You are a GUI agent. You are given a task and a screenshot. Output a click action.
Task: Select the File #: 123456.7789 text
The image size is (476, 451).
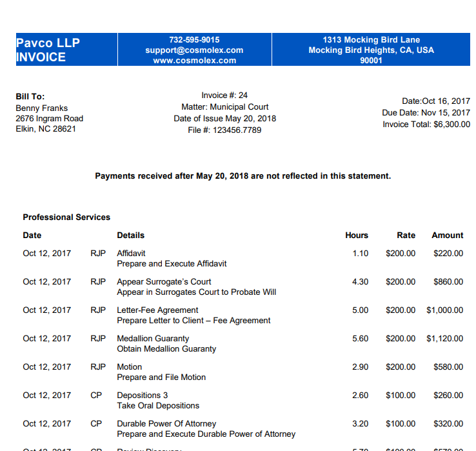[224, 130]
